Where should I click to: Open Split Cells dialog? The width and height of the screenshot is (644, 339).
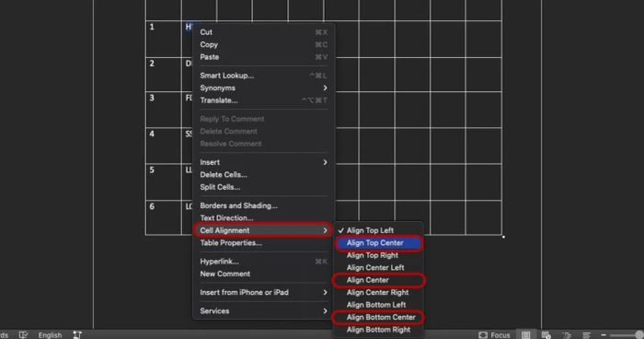(x=264, y=187)
